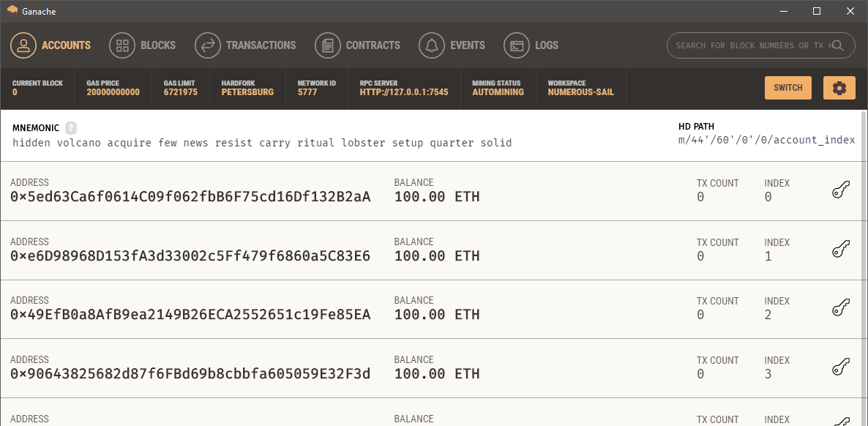868x426 pixels.
Task: Click the 100.00 ETH balance of account index 2
Action: tap(437, 315)
